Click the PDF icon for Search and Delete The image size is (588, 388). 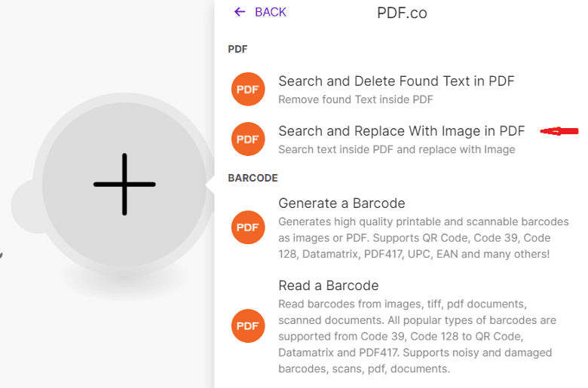tap(248, 90)
